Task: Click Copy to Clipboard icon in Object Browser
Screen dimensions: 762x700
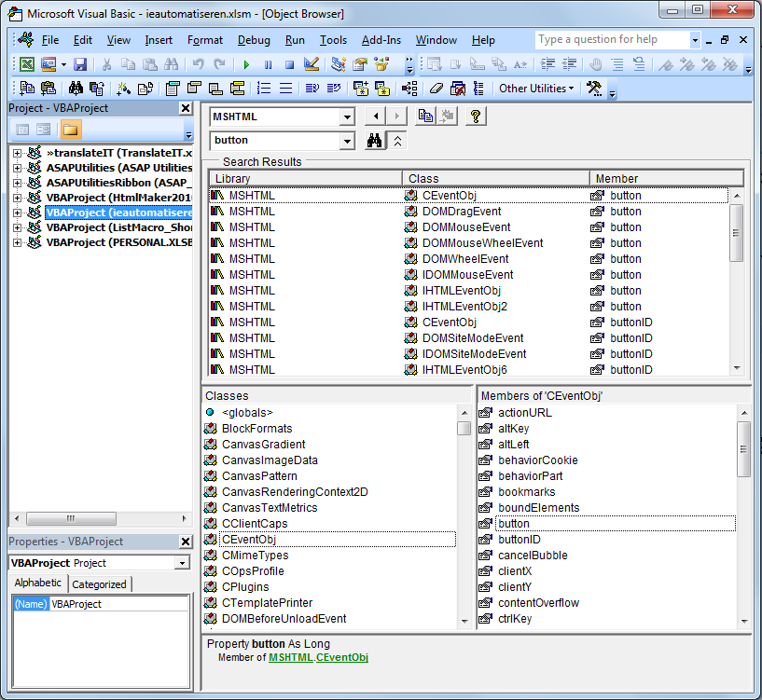Action: 425,117
